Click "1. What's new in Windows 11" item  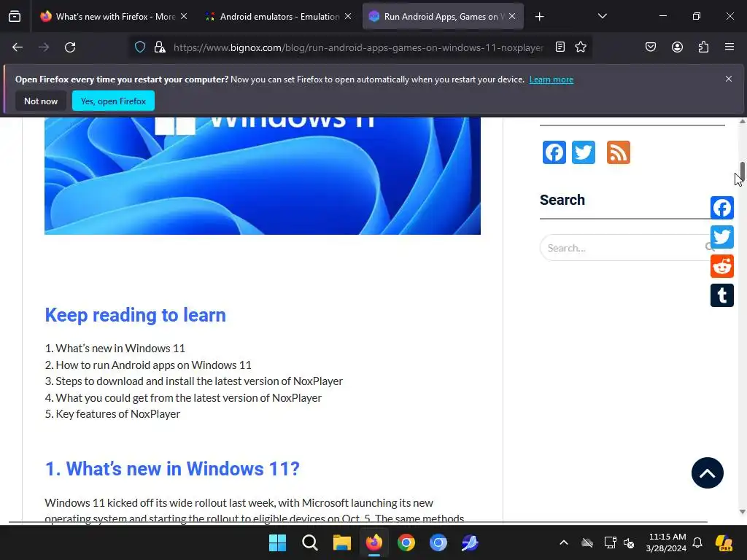coord(115,348)
